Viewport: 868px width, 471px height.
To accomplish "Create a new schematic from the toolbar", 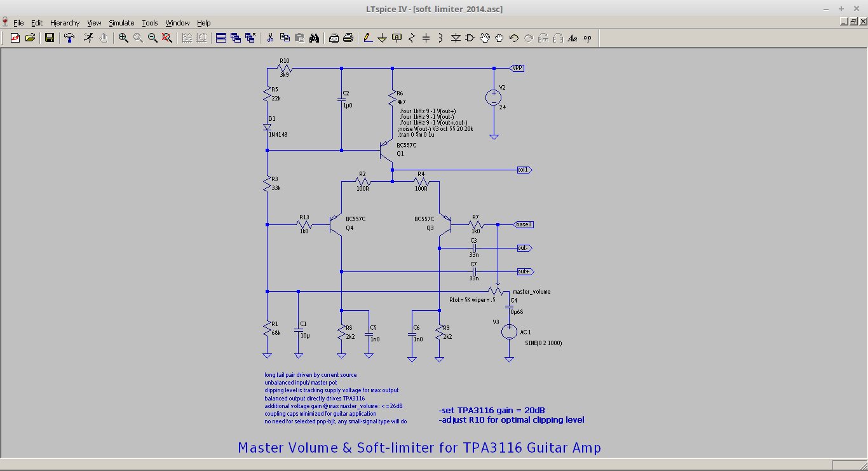I will [x=15, y=38].
